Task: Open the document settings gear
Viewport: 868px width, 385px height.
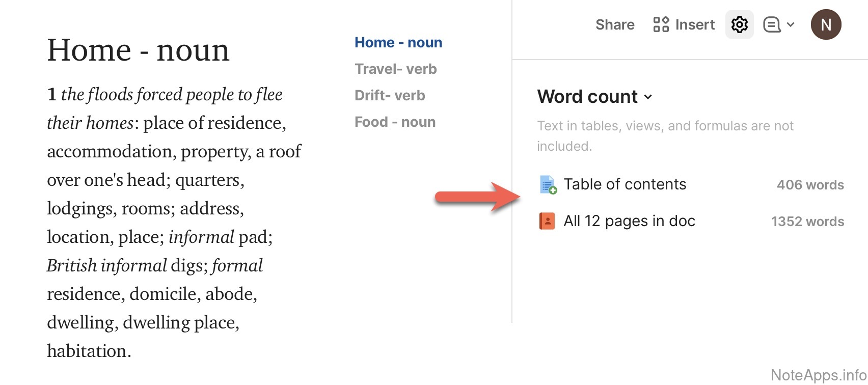Action: [739, 24]
